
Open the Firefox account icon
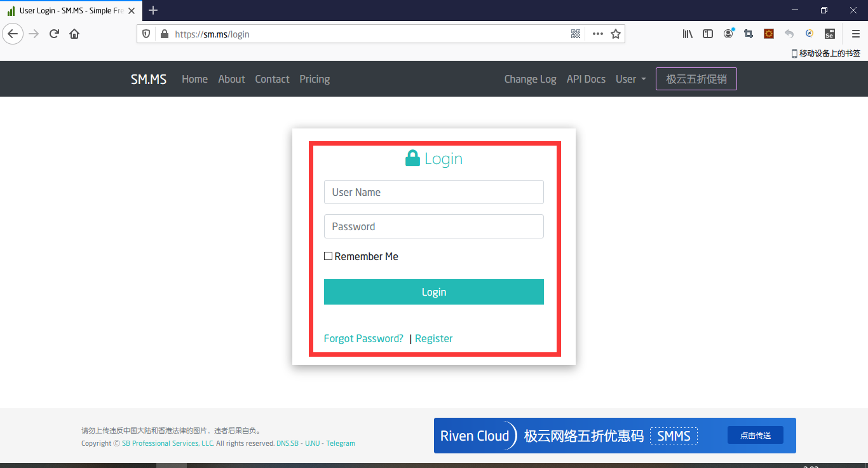728,34
